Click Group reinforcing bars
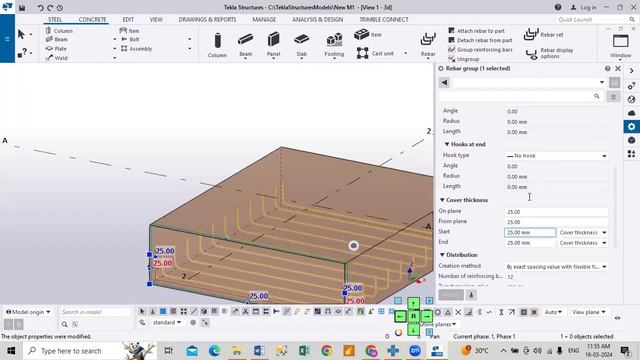 click(x=480, y=49)
